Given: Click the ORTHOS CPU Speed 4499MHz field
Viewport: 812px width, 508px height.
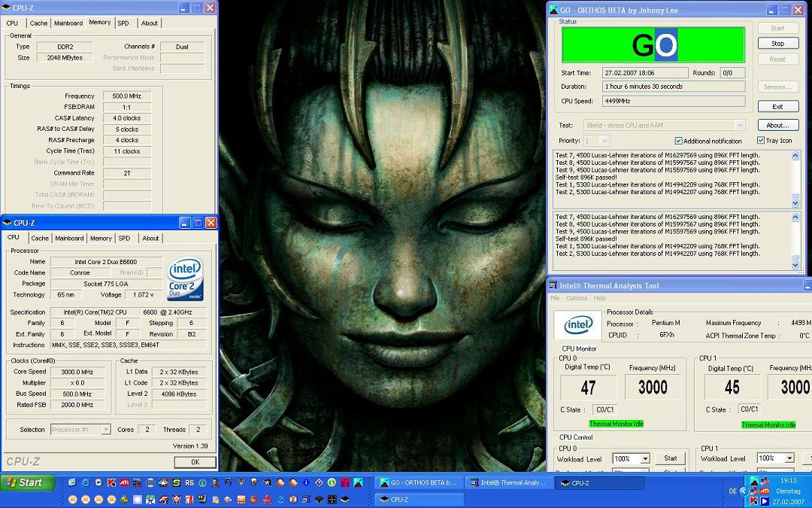Looking at the screenshot, I should (673, 101).
